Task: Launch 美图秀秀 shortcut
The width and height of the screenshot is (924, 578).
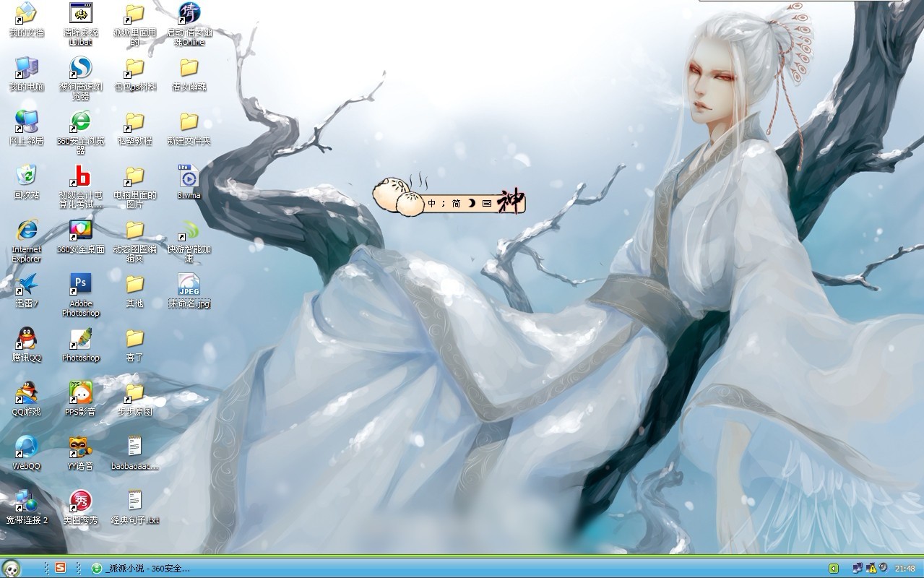Action: pyautogui.click(x=81, y=506)
